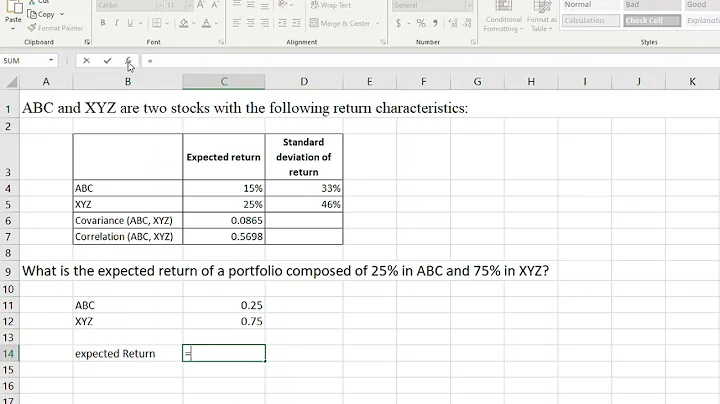Decrease font size with the small A

coord(215,5)
